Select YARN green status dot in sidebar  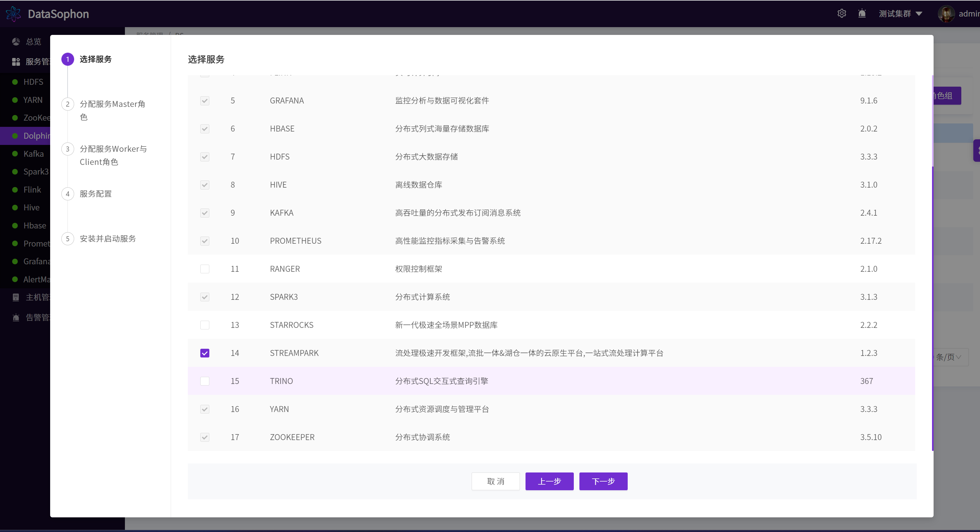[x=15, y=100]
